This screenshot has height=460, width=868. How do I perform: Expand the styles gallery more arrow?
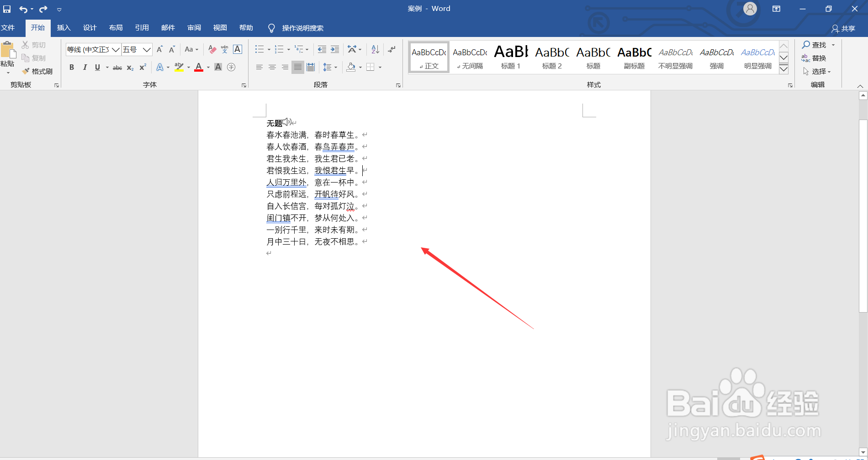click(x=784, y=68)
